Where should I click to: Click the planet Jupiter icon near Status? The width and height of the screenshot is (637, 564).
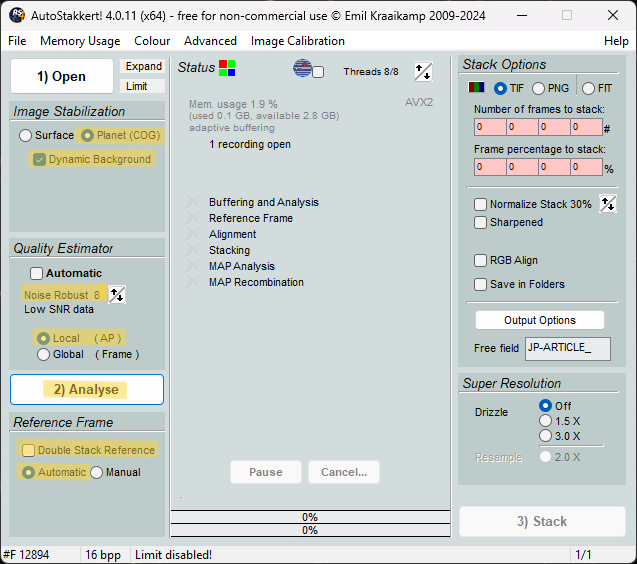tap(303, 68)
